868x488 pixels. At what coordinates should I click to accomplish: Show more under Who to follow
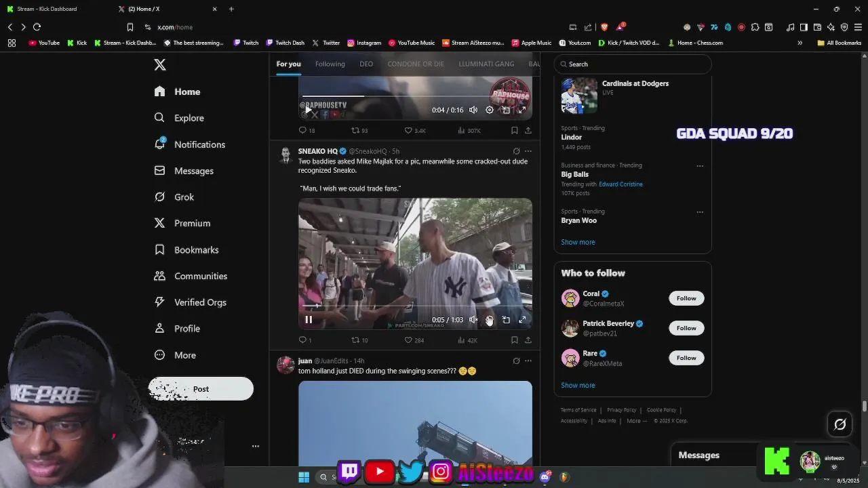pos(578,385)
